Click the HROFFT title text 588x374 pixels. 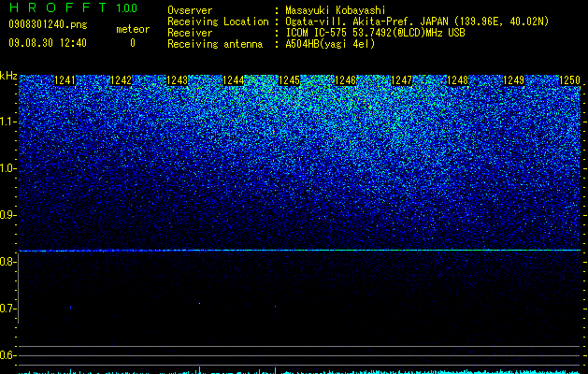(x=57, y=7)
